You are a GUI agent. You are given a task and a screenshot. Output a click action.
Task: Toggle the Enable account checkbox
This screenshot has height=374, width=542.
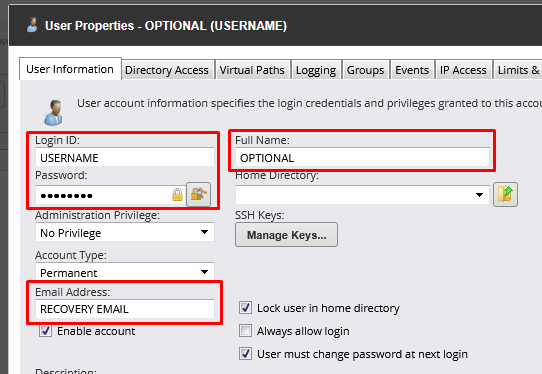(46, 331)
